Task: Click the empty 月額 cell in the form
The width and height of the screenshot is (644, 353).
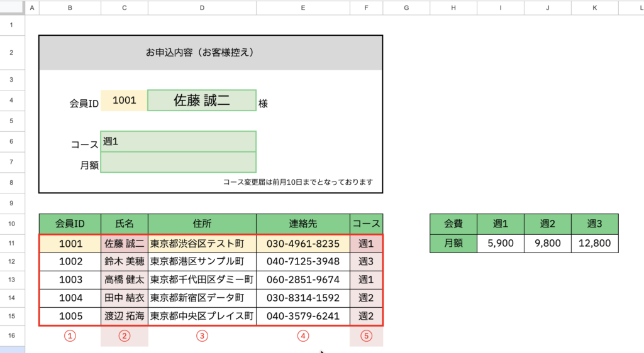Action: [178, 162]
